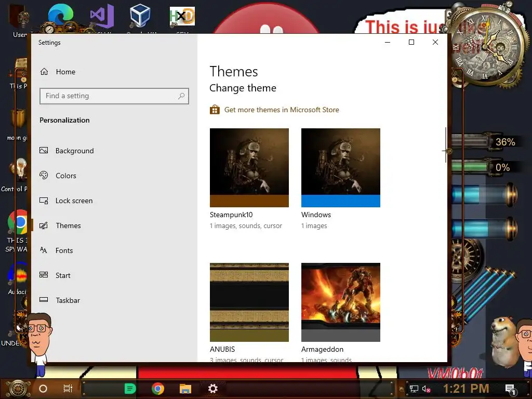The image size is (532, 399).
Task: Click the Audacity desktop icon
Action: pyautogui.click(x=18, y=275)
